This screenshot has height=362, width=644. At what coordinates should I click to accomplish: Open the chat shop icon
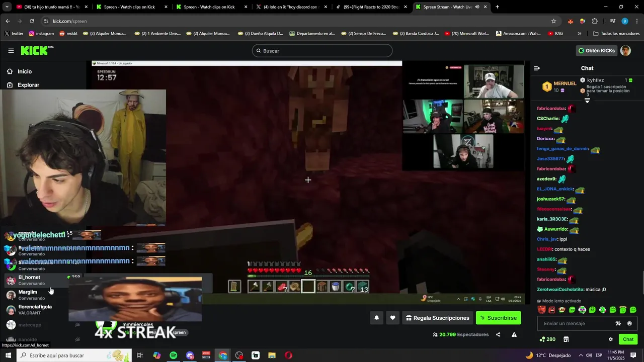point(566,339)
